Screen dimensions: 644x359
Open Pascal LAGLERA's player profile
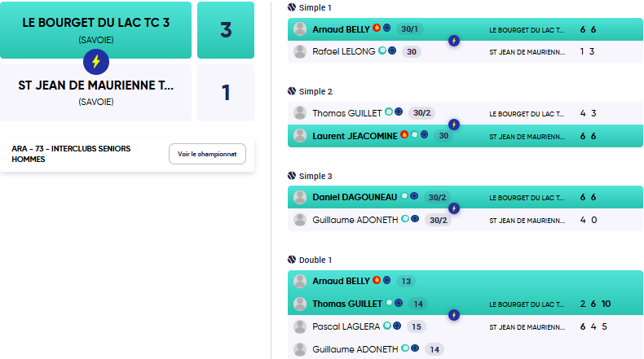tap(346, 326)
